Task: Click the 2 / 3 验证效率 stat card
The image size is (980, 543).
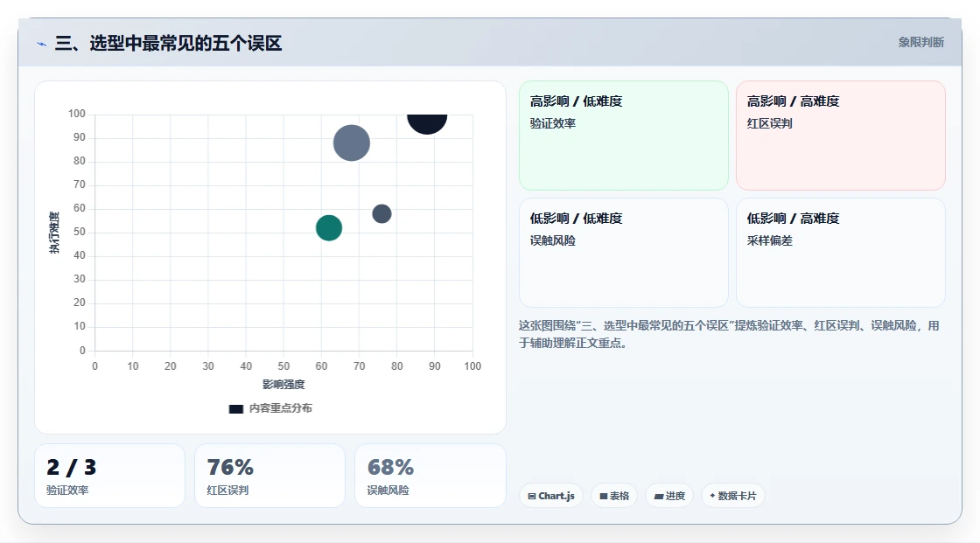Action: pyautogui.click(x=110, y=476)
